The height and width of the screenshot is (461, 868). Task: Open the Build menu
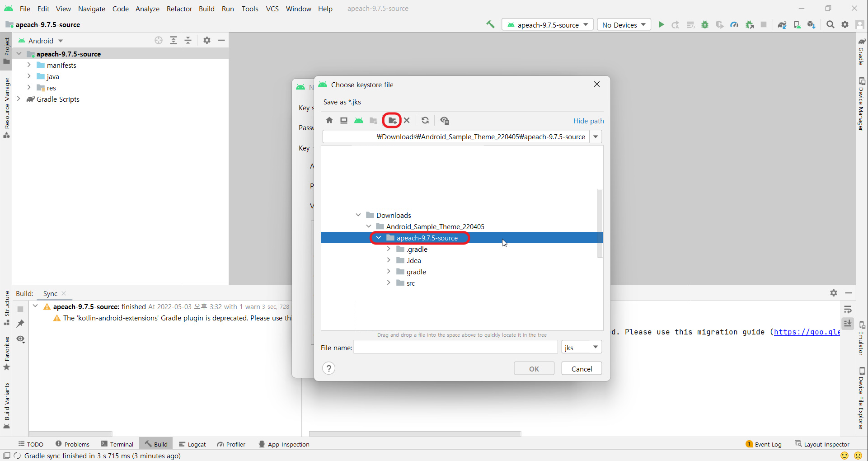click(x=206, y=9)
